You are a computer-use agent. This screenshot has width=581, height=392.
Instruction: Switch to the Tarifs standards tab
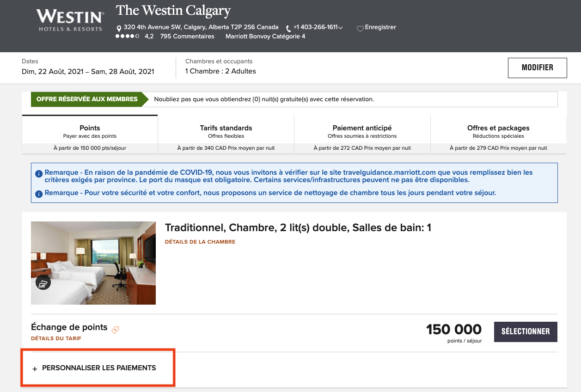[226, 128]
